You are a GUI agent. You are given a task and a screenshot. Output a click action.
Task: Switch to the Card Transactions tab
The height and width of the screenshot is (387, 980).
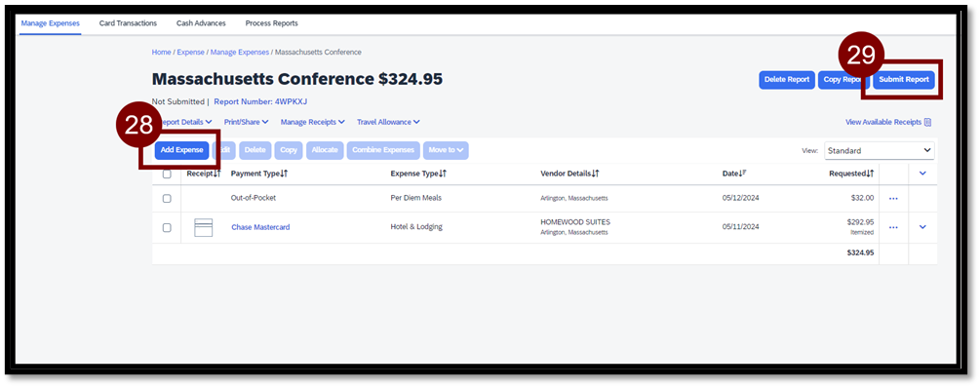tap(128, 23)
